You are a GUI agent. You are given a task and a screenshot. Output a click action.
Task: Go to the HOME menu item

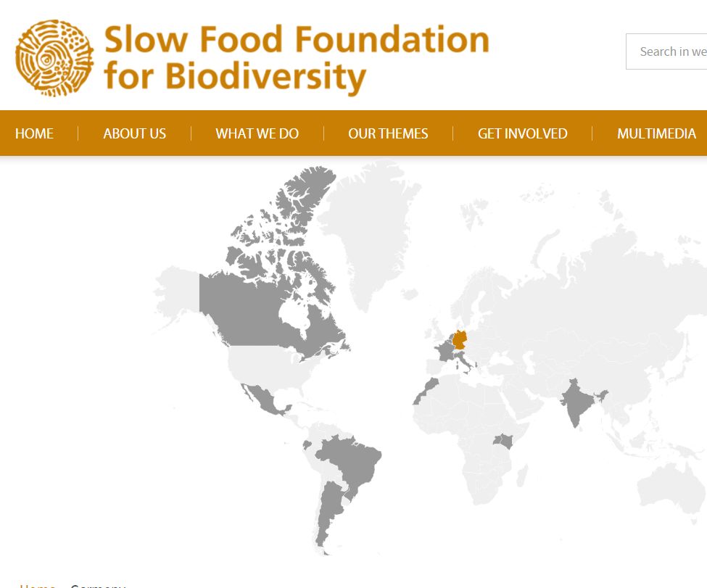tap(34, 133)
